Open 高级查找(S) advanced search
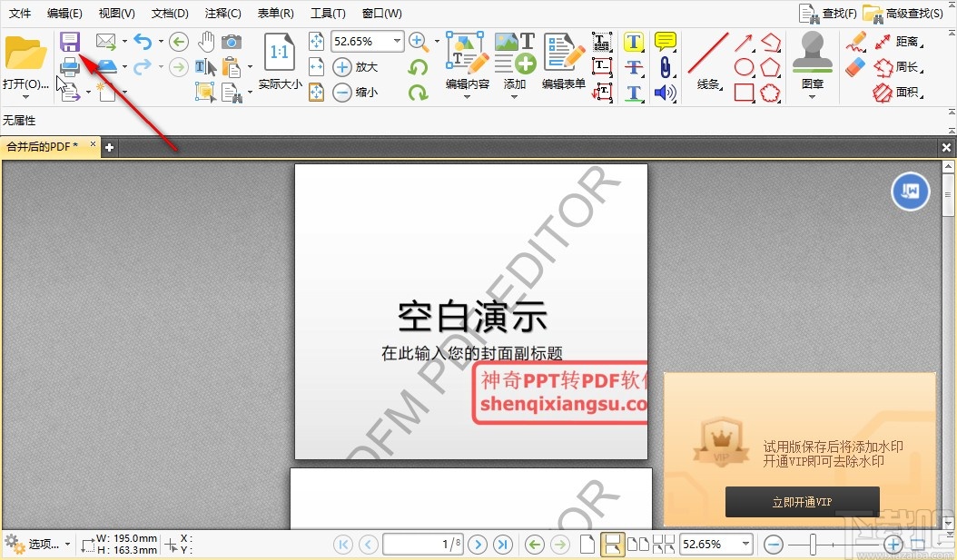 tap(903, 13)
